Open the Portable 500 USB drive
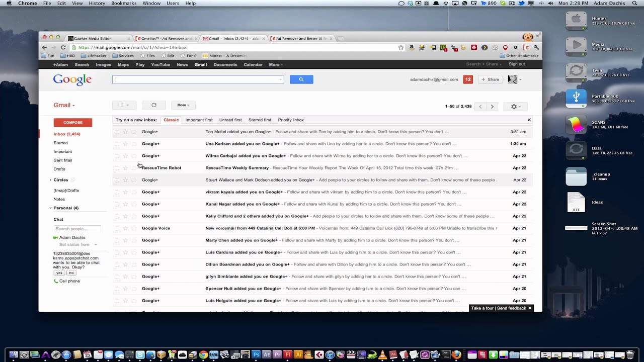 pos(576,99)
